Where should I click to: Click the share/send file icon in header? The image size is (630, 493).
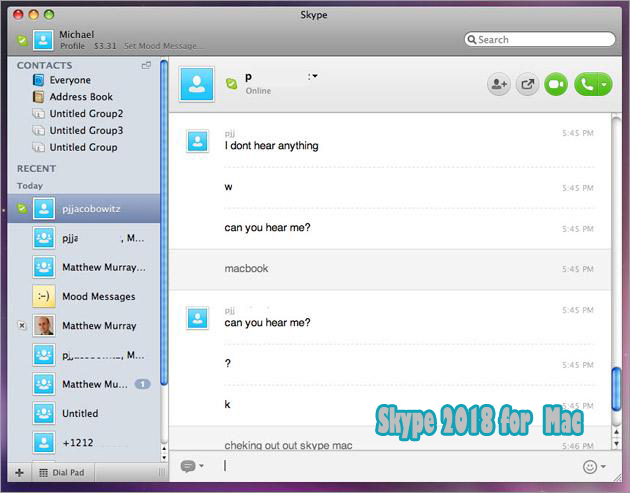click(527, 84)
